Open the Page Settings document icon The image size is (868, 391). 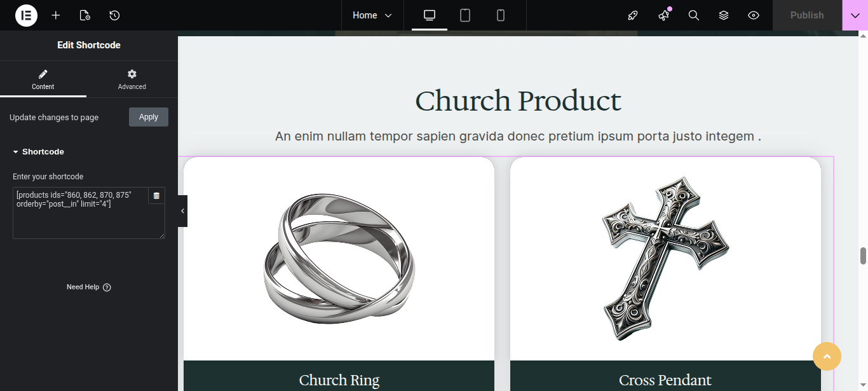[x=85, y=15]
